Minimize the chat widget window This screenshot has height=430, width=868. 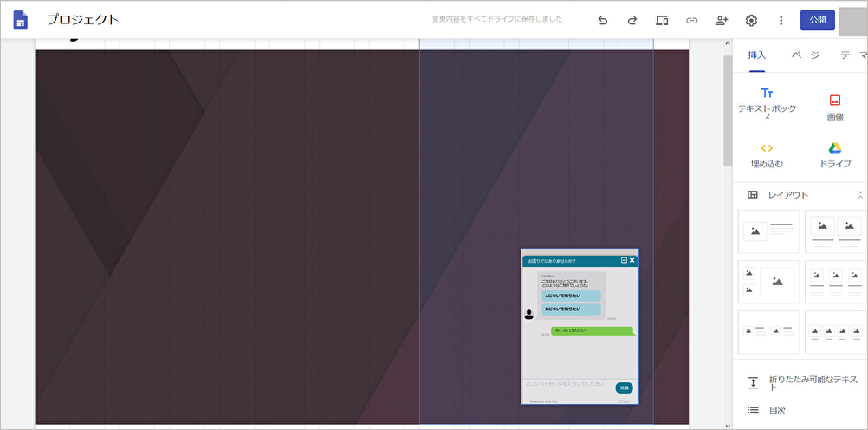pyautogui.click(x=624, y=260)
